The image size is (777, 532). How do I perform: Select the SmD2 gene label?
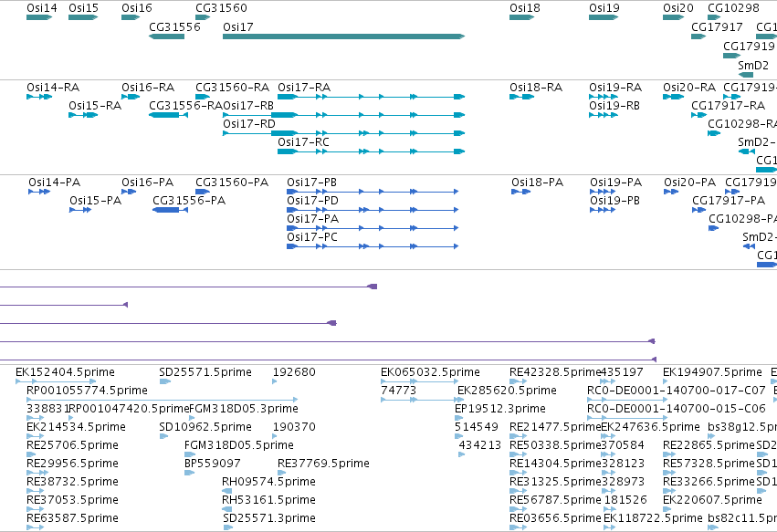(753, 66)
